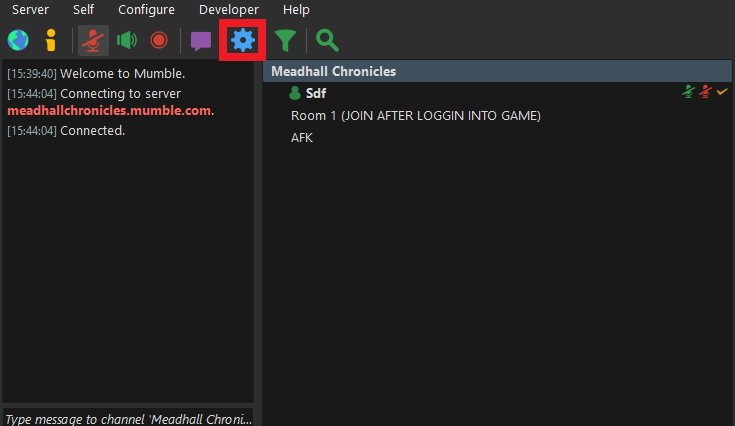Open the Server menu
Image resolution: width=735 pixels, height=426 pixels.
30,9
